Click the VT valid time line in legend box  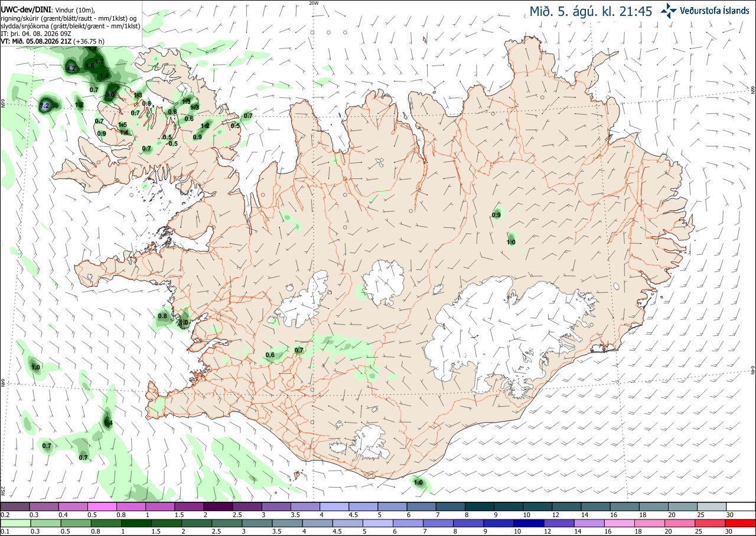pos(53,41)
